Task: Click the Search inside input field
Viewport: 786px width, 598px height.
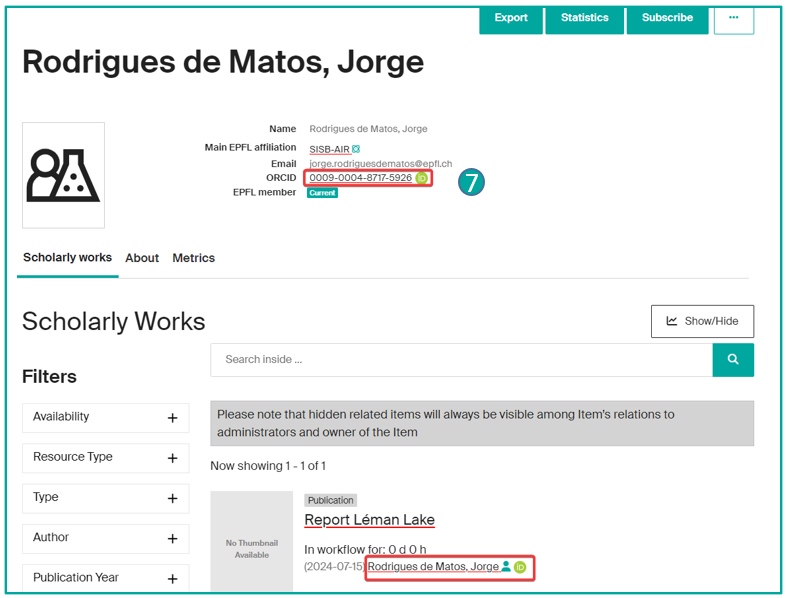Action: tap(461, 359)
